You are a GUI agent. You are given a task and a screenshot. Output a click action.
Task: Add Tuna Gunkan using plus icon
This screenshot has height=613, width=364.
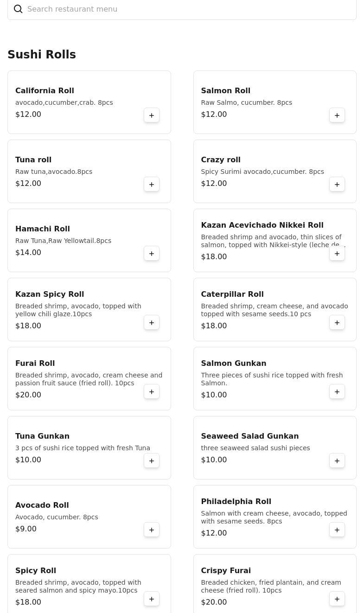[x=152, y=461]
